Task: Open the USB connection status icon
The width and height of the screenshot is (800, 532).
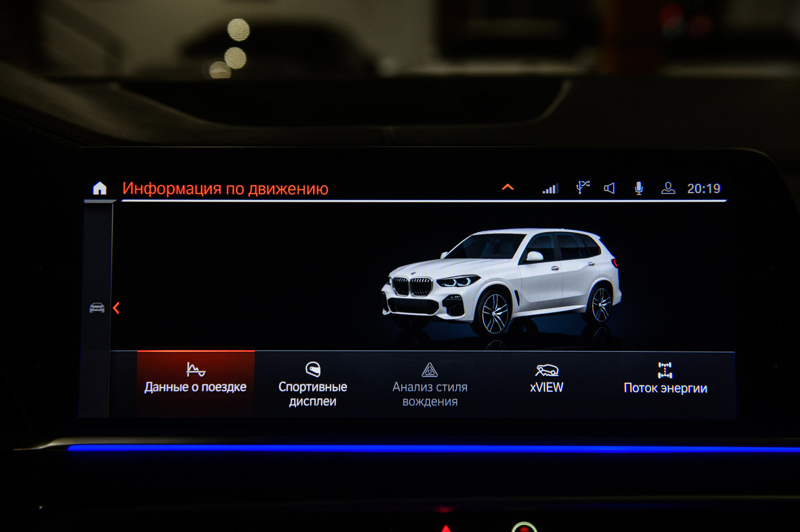Action: point(582,187)
